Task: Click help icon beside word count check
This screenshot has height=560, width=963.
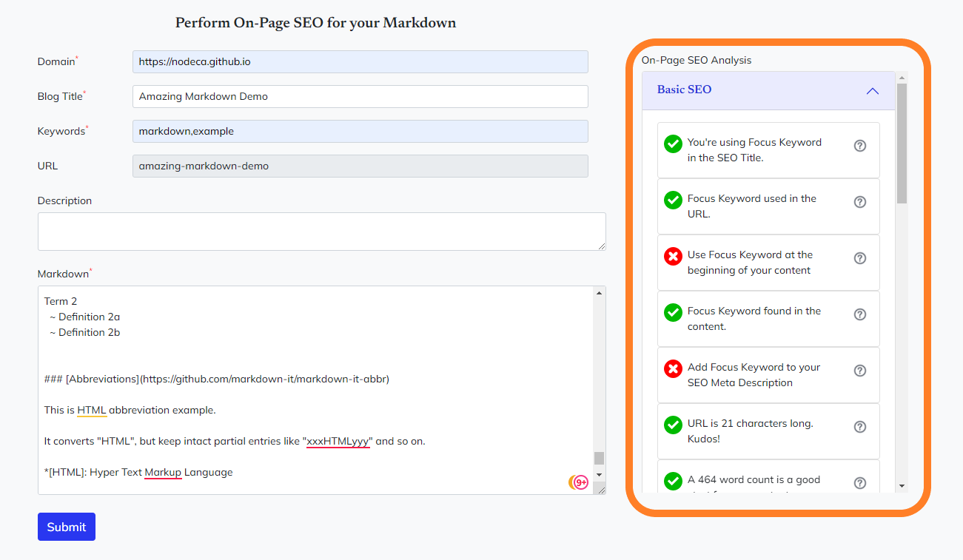Action: (859, 483)
